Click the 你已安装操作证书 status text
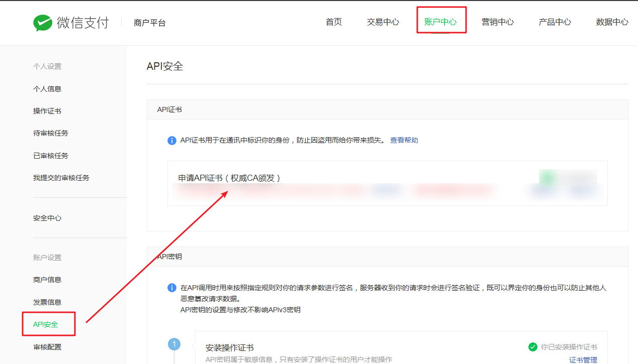Screen dimensions: 638x364 [569, 347]
